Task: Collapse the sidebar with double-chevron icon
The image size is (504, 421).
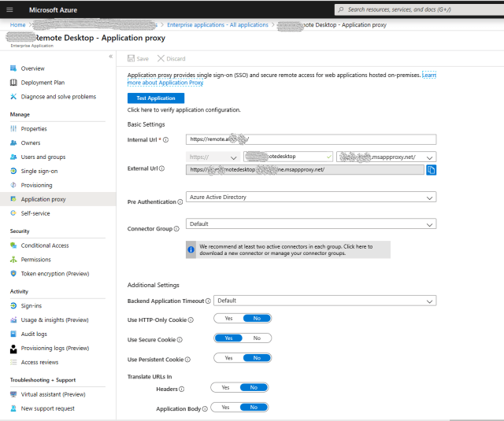Action: 110,57
